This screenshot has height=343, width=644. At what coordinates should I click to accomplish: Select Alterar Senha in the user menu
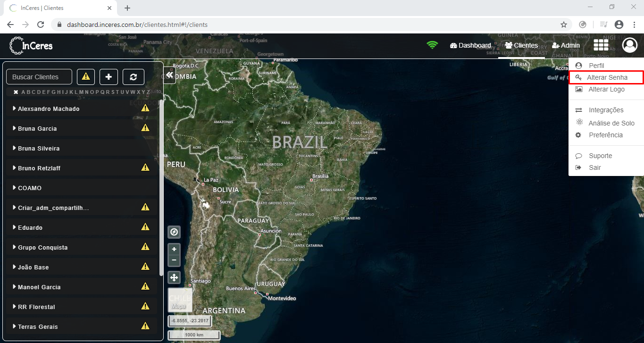607,77
